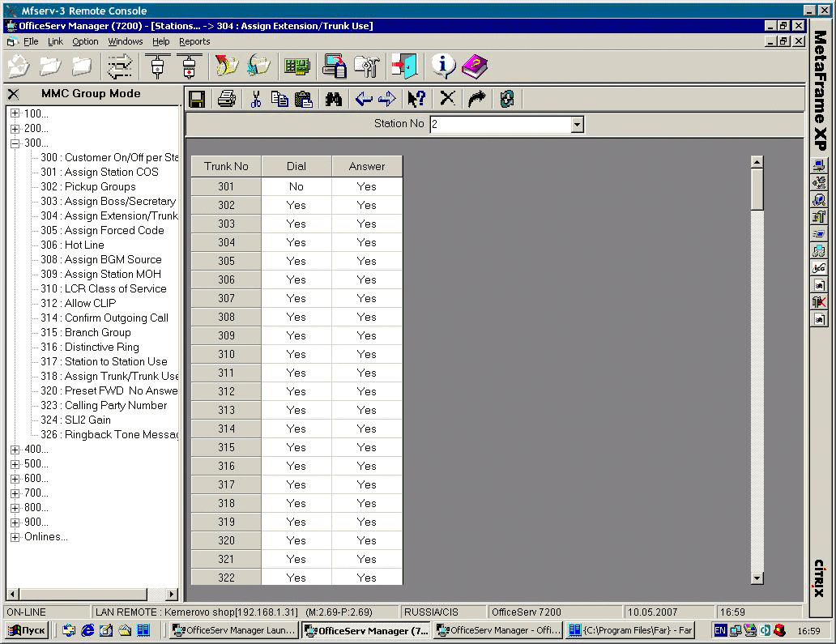Open the Reports menu

coord(194,41)
